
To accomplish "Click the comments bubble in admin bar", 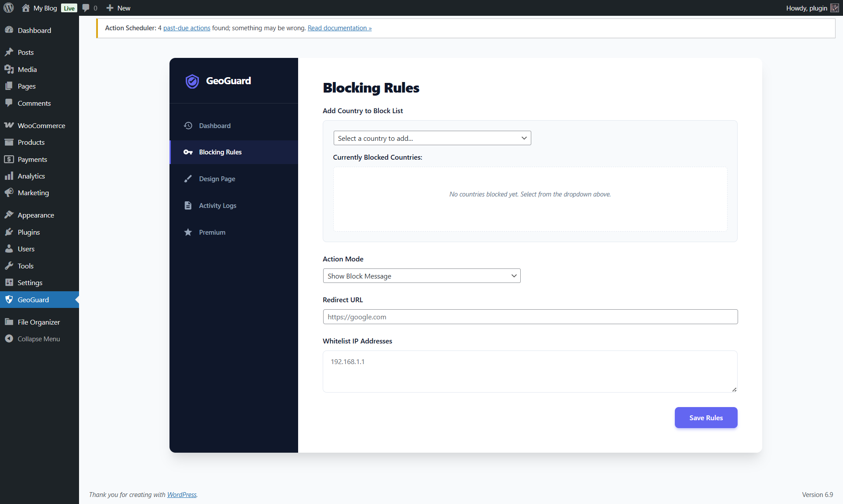I will coord(86,8).
